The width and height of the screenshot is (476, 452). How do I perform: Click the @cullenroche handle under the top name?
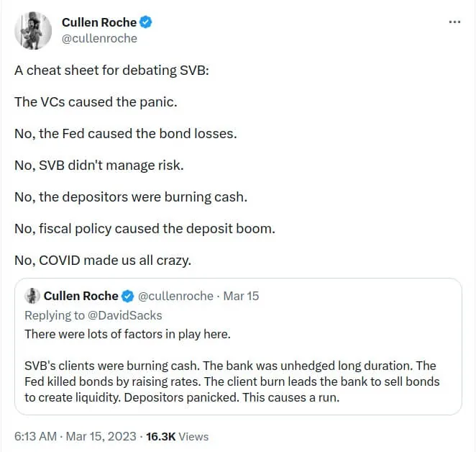99,38
